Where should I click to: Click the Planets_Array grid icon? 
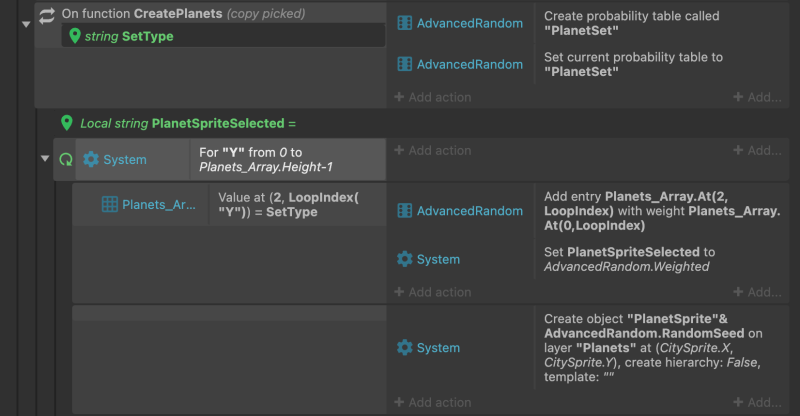click(110, 205)
